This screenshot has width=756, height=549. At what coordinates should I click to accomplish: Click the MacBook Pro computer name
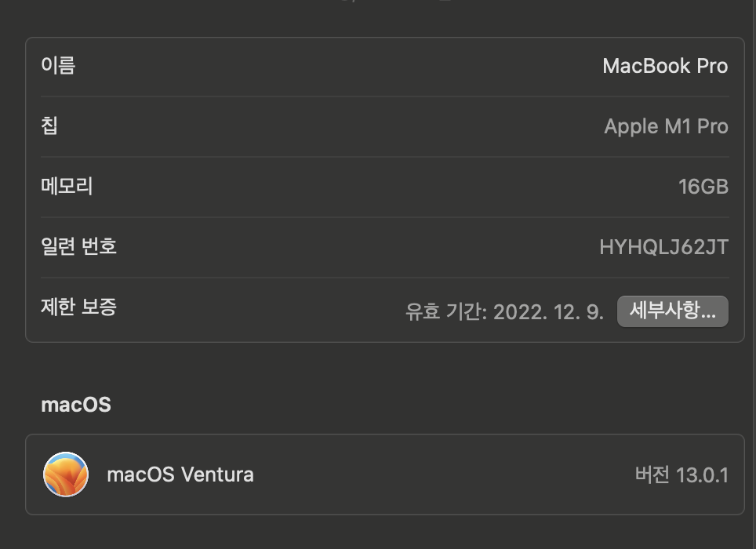coord(665,66)
